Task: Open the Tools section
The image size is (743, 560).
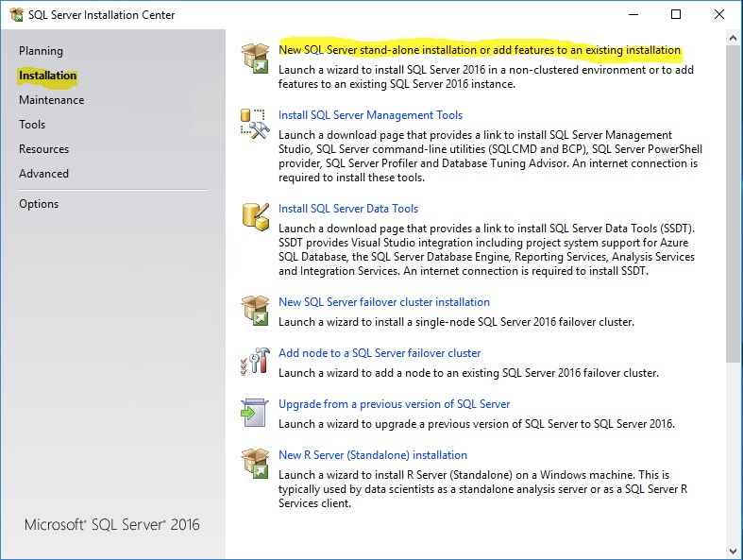Action: coord(32,125)
